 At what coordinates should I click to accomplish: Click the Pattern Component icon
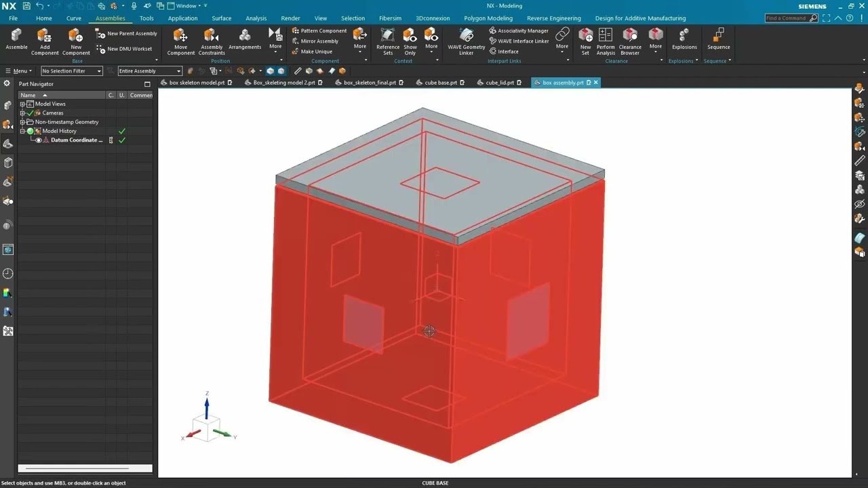[x=296, y=30]
